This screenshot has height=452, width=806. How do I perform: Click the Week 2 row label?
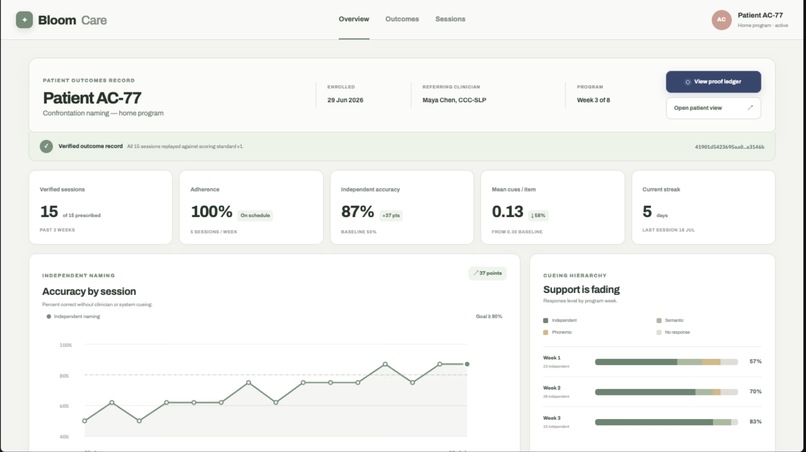point(552,388)
